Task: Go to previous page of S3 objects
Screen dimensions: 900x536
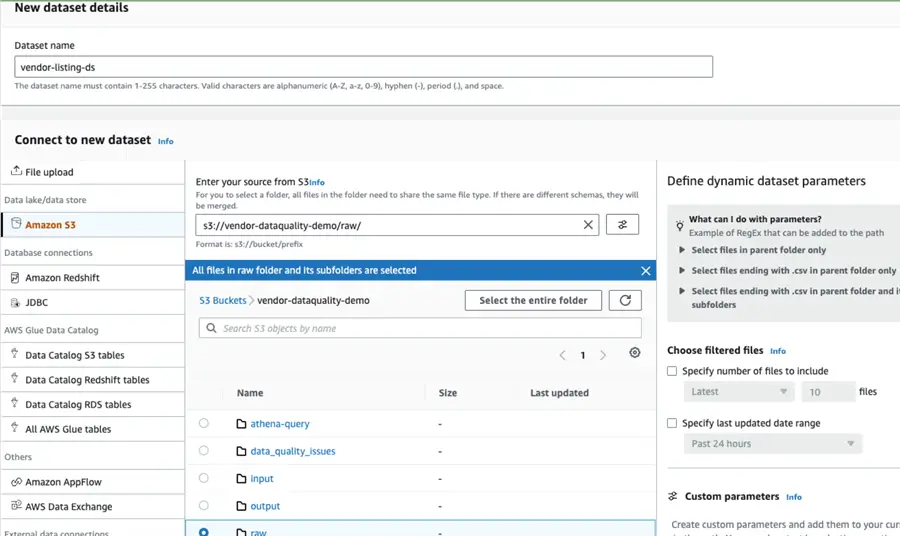Action: (x=562, y=355)
